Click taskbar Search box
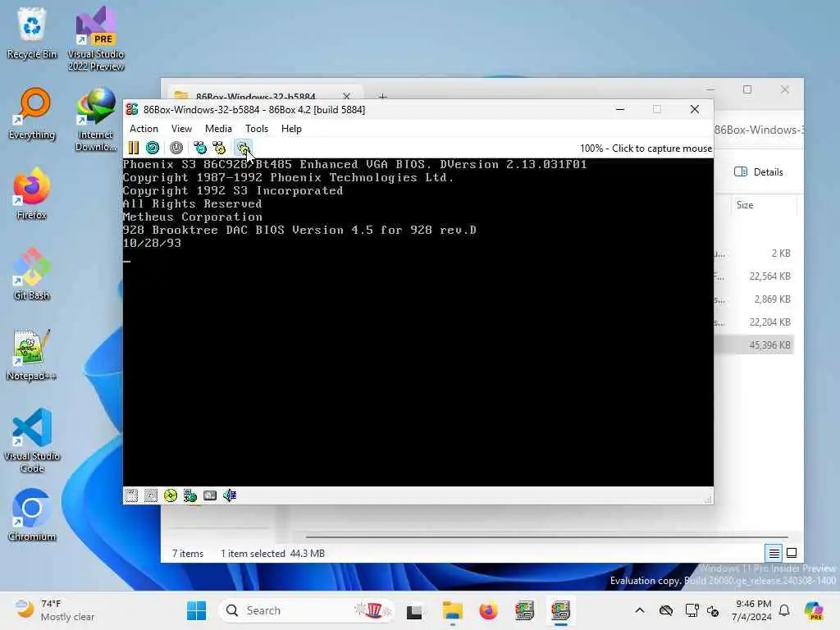840x630 pixels. coord(307,610)
